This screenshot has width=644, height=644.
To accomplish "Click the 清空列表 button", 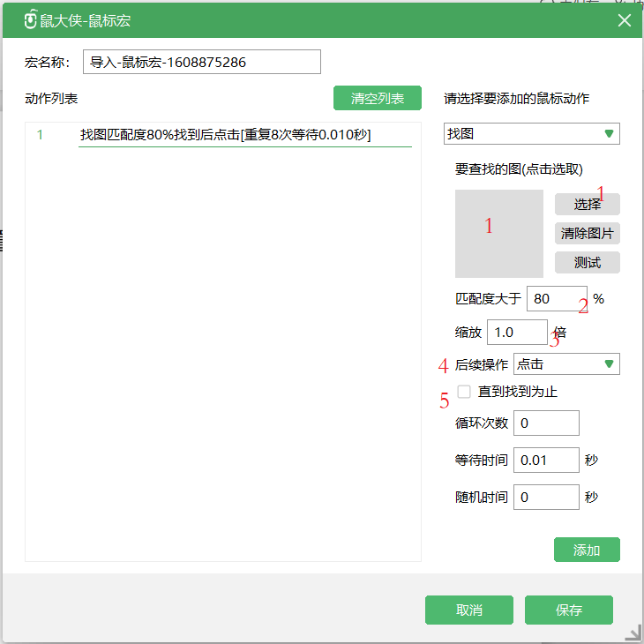I will pos(378,98).
